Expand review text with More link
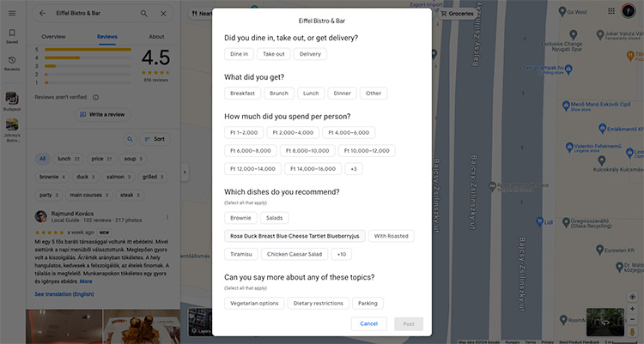The width and height of the screenshot is (644, 344). 86,281
